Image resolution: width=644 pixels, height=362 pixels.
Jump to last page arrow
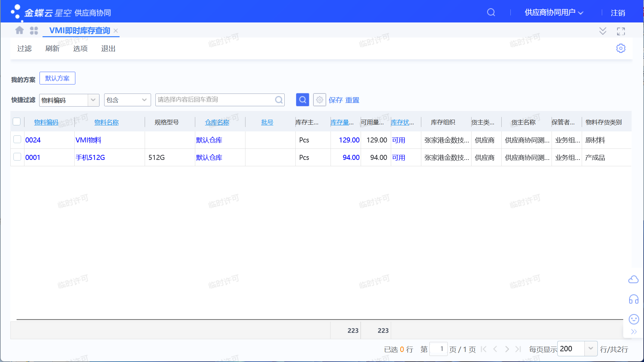pyautogui.click(x=518, y=349)
